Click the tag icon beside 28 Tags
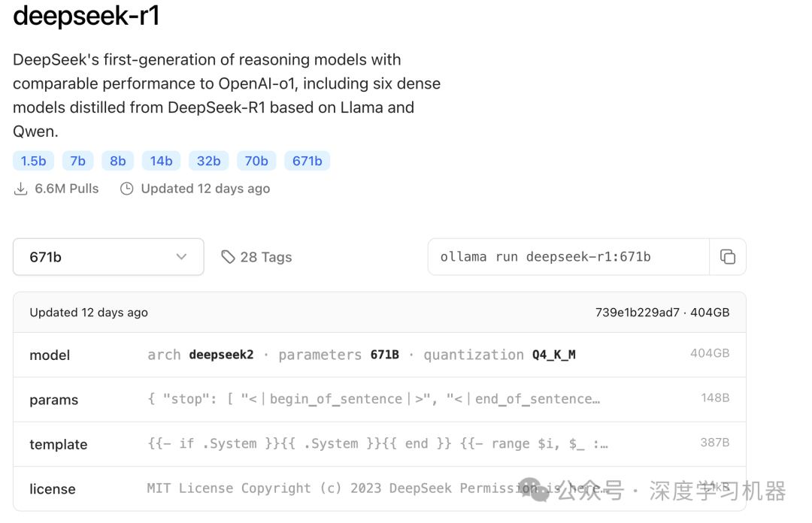 click(x=228, y=257)
